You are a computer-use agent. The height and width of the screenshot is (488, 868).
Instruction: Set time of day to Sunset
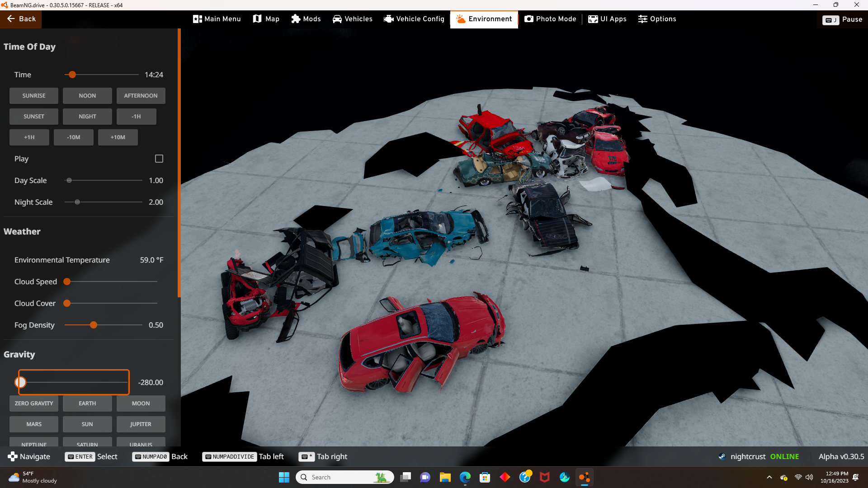tap(34, 117)
